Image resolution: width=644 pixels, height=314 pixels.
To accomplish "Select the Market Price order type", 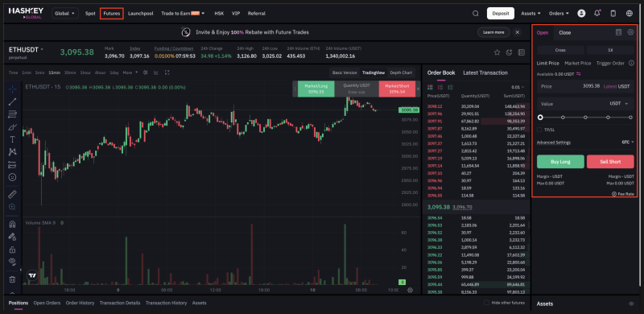I will (577, 64).
